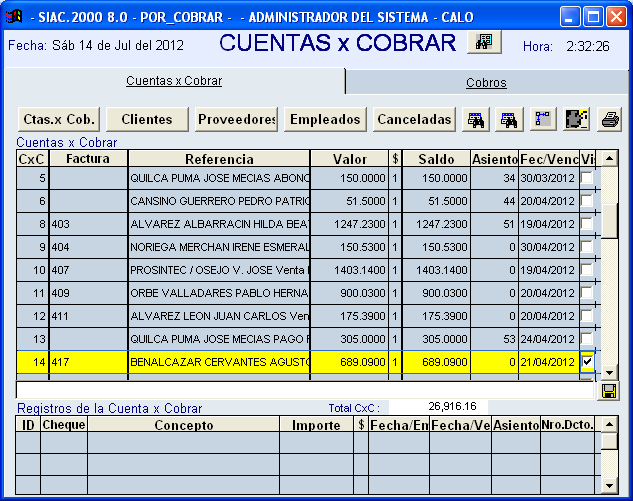Open the Canceladas accounts list
633x501 pixels.
coord(413,120)
